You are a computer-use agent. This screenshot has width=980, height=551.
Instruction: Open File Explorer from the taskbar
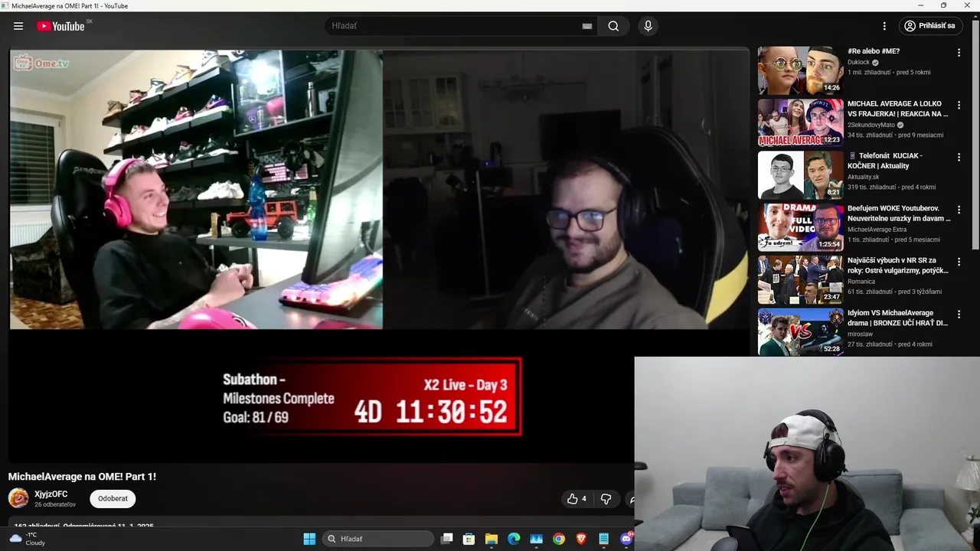tap(492, 539)
